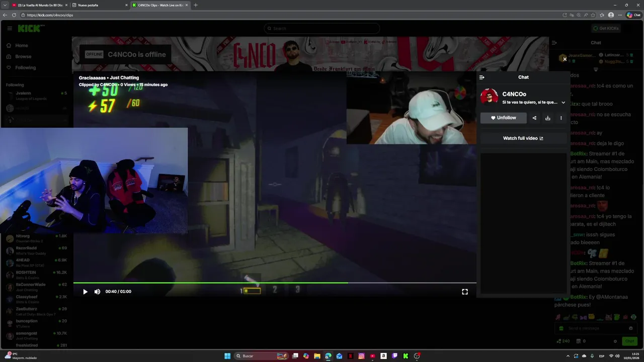Collapse the clip chat panel
644x362 pixels.
[481, 77]
